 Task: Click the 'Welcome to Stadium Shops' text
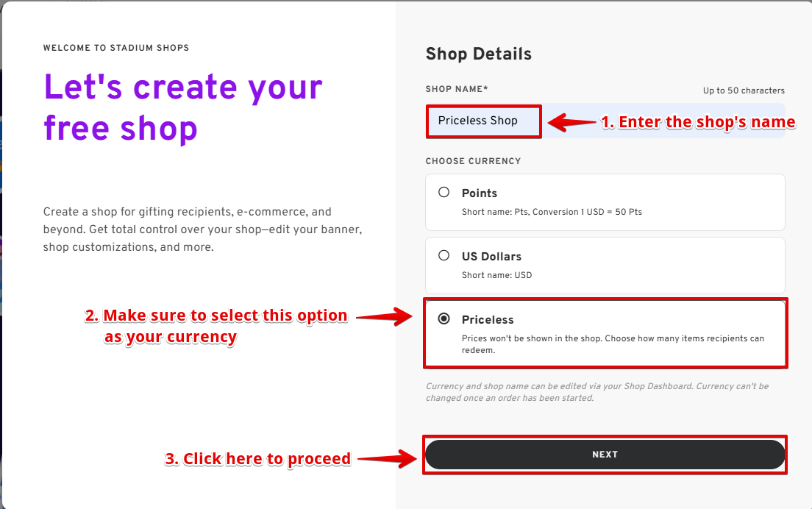point(116,48)
